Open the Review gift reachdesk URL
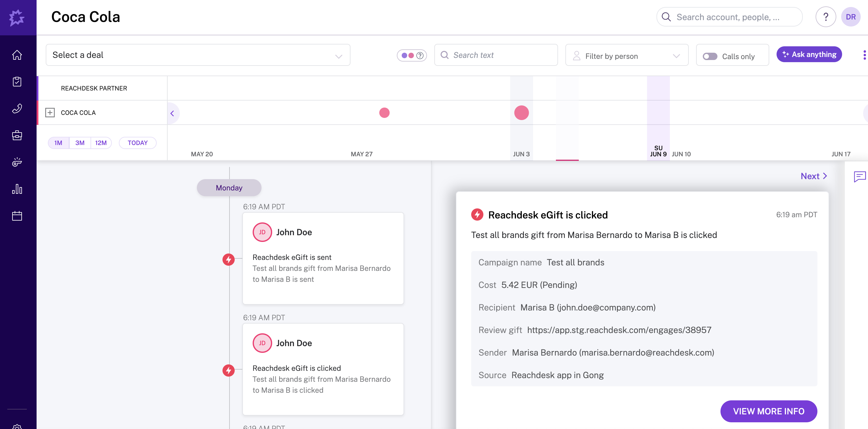The height and width of the screenshot is (429, 868). point(619,330)
